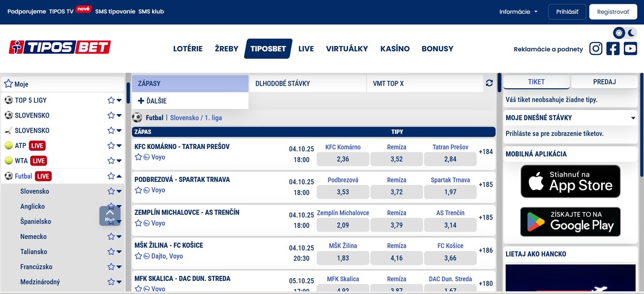Expand hockey SLOVENSKO category arrow
This screenshot has height=294, width=644.
click(119, 131)
